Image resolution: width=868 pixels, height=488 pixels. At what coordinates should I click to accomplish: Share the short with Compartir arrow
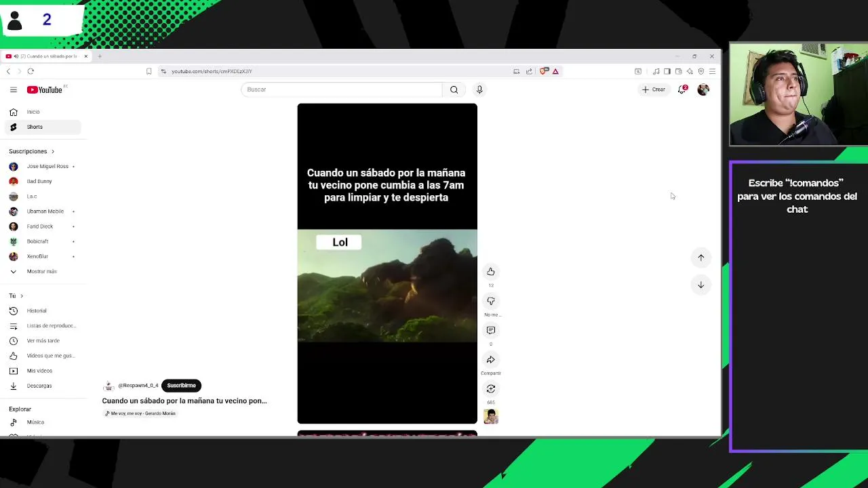point(491,360)
